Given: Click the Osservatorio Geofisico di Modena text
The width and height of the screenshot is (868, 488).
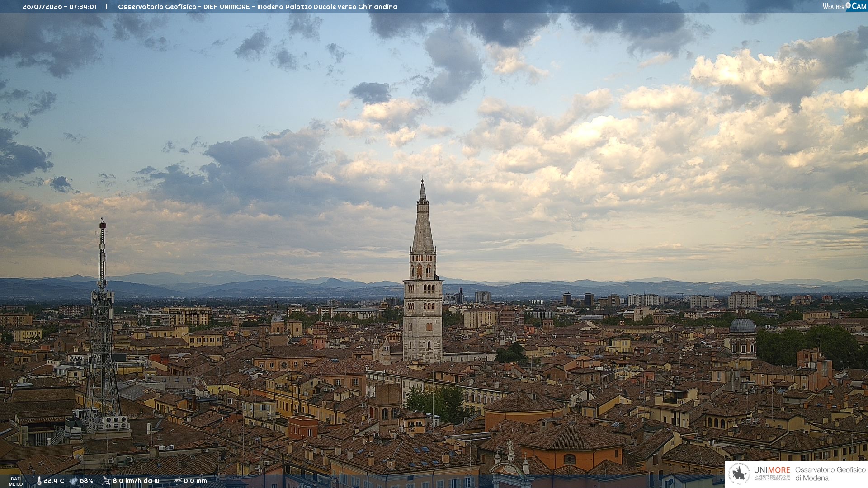Looking at the screenshot, I should point(830,474).
